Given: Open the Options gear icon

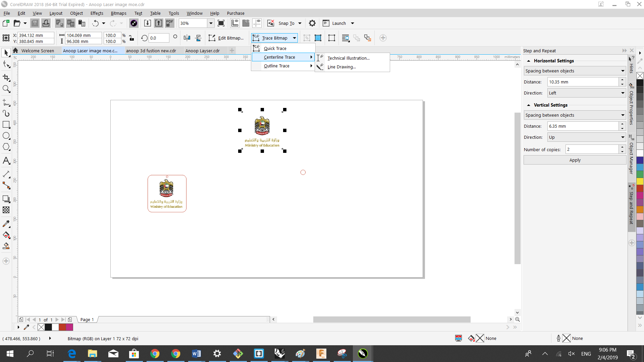Looking at the screenshot, I should [312, 23].
